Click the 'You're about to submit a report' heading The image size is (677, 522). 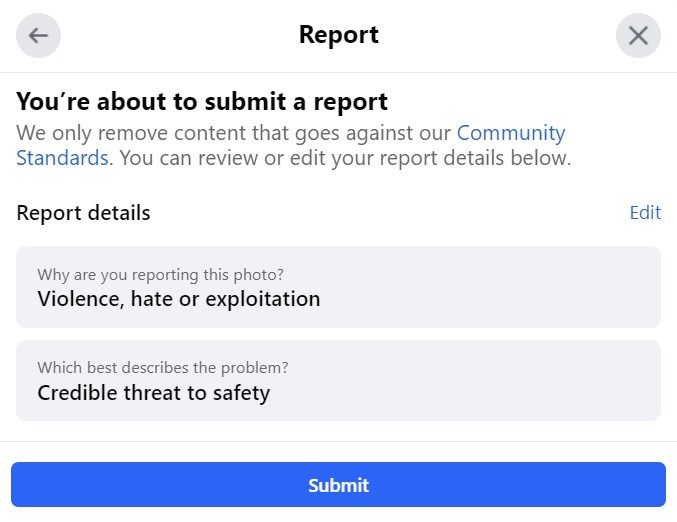click(x=202, y=101)
